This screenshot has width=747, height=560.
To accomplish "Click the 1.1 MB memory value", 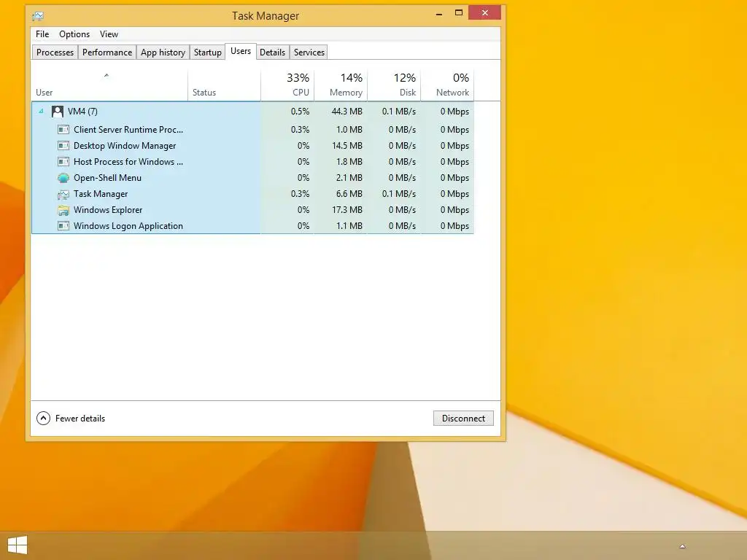I will click(x=349, y=226).
